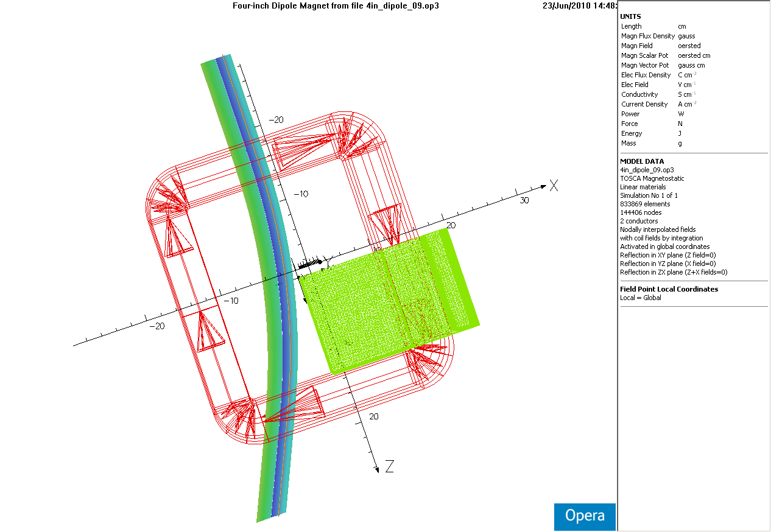Select the green meshed iron block
Image resolution: width=771 pixels, height=532 pixels.
(x=390, y=298)
